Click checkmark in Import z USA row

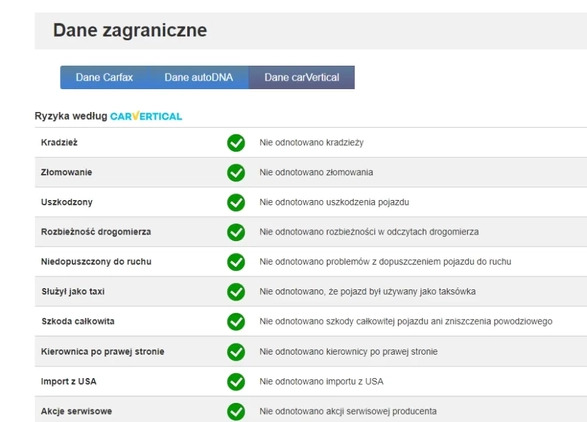click(236, 382)
